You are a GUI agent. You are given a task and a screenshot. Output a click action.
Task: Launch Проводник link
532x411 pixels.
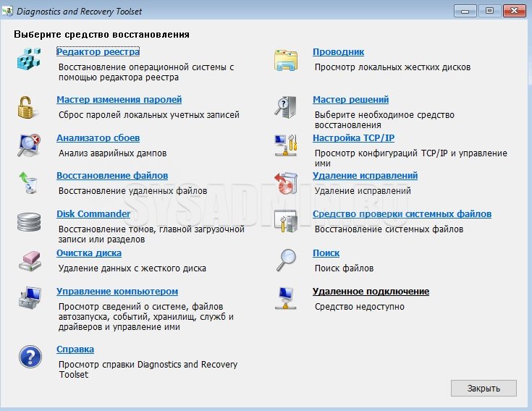(338, 52)
